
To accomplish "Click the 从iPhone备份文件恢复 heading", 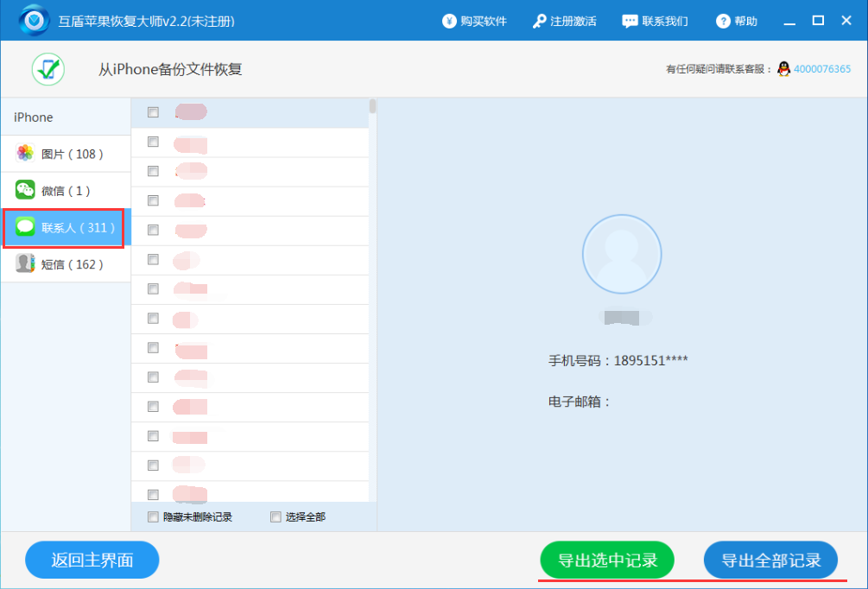I will coord(170,69).
